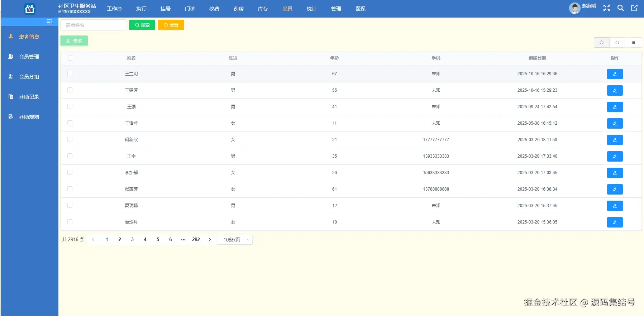The image size is (644, 316).
Task: Open 补助规则 in the sidebar
Action: tap(29, 117)
